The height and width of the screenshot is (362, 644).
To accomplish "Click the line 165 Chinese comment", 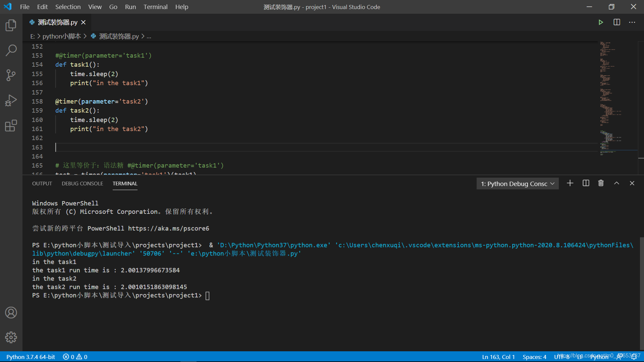I will [x=140, y=166].
